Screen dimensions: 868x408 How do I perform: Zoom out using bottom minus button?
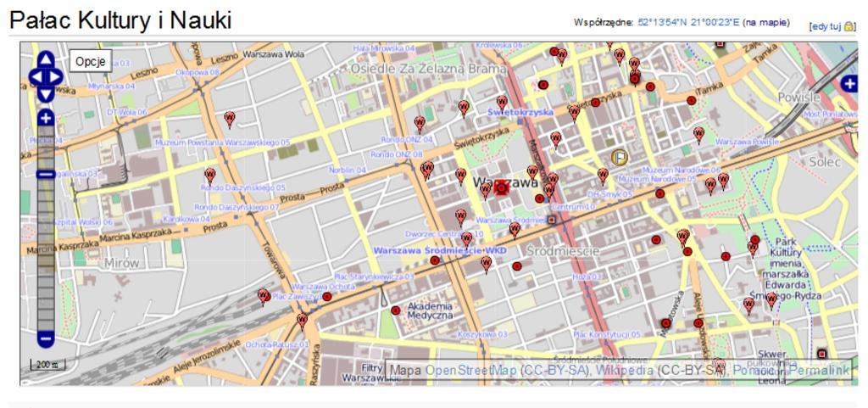[46, 338]
